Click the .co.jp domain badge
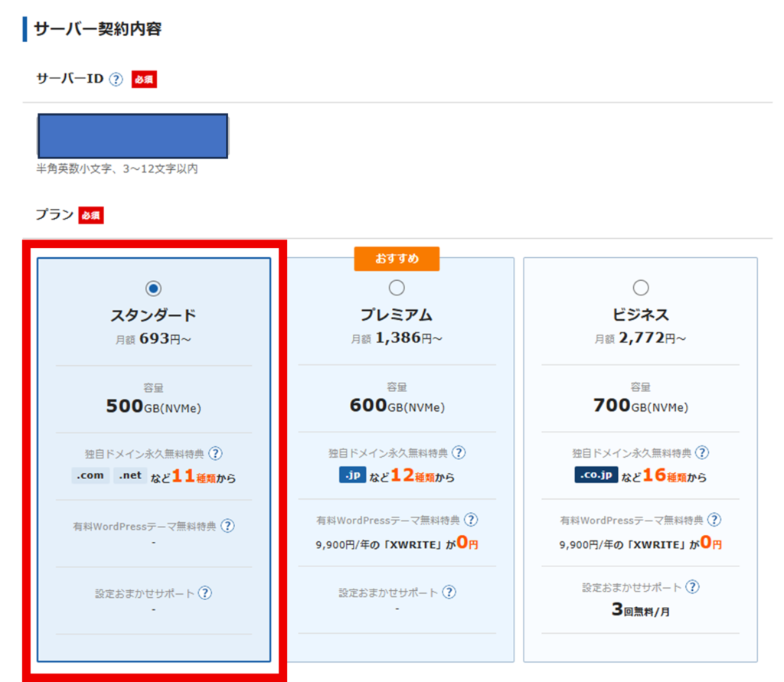The height and width of the screenshot is (682, 784). coord(596,475)
